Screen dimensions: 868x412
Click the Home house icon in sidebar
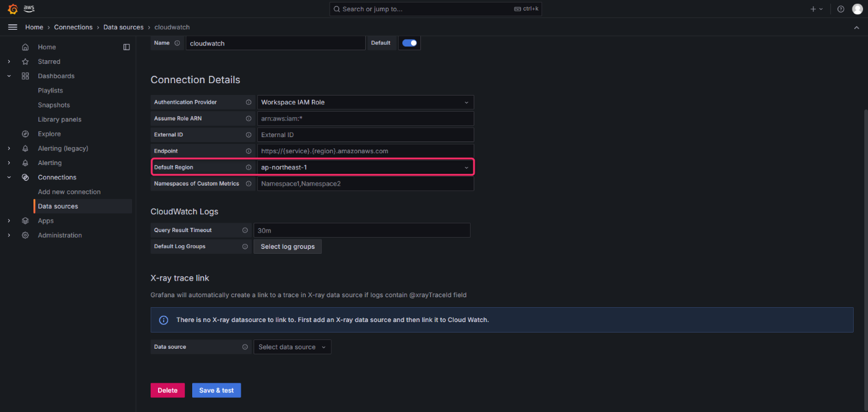pyautogui.click(x=25, y=47)
